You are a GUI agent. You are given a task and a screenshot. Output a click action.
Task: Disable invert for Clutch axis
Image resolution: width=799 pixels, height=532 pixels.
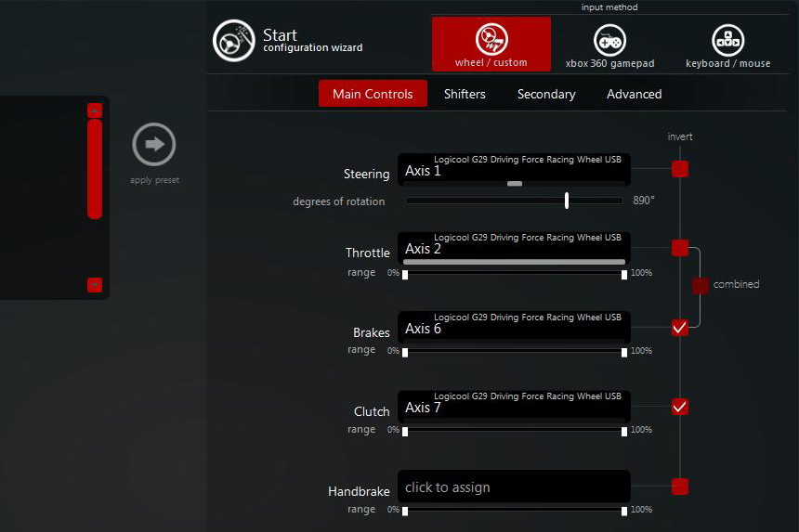pyautogui.click(x=680, y=407)
